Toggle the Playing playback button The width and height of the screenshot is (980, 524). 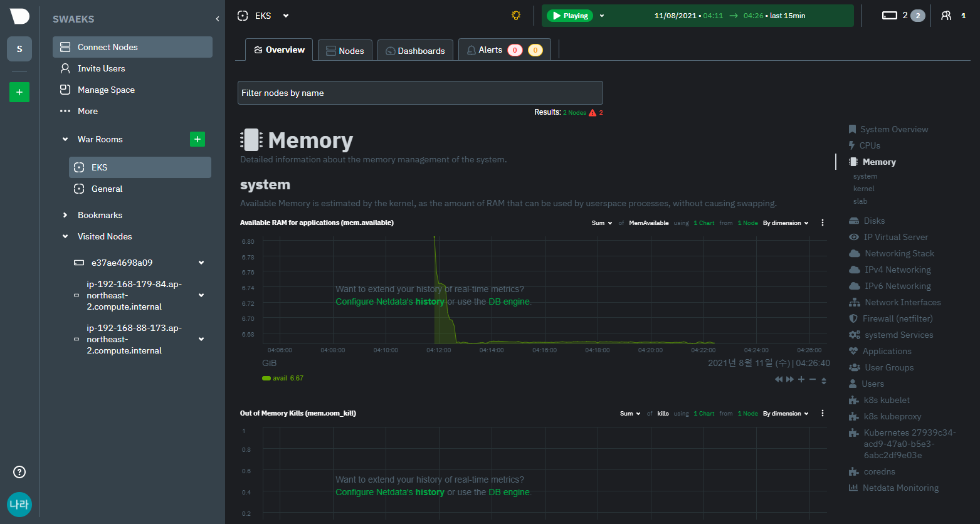[570, 16]
